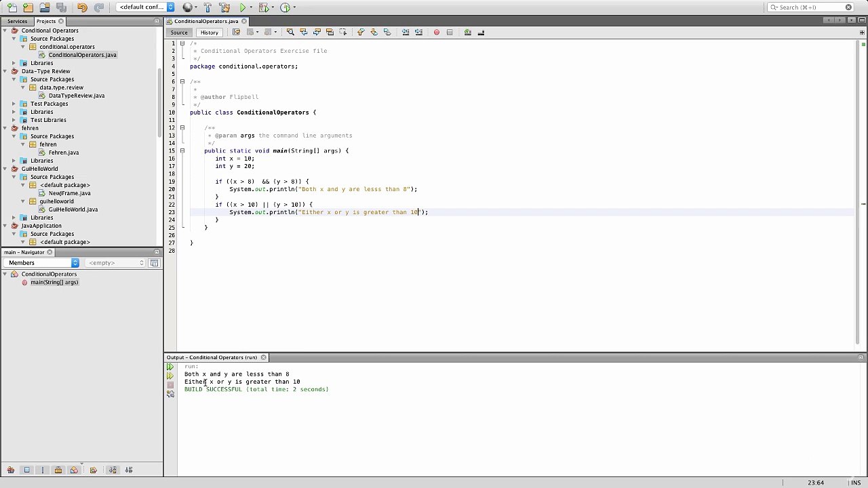Click the Stop Macro Recording square
Screen dimensions: 868x488
click(450, 32)
